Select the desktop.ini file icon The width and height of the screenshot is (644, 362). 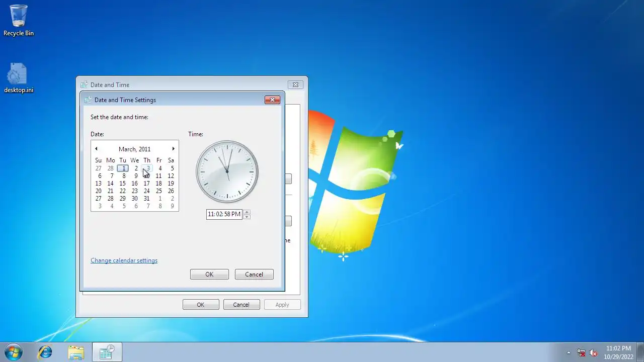pyautogui.click(x=19, y=78)
